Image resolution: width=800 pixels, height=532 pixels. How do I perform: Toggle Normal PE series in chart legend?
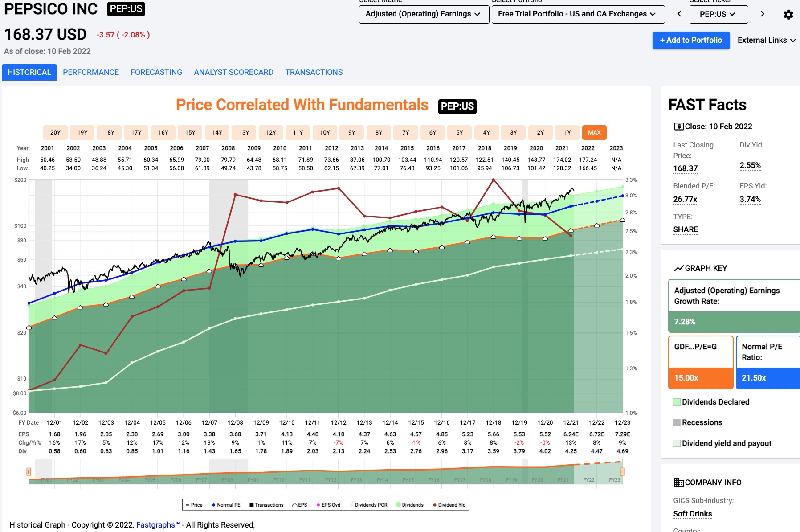(x=226, y=505)
